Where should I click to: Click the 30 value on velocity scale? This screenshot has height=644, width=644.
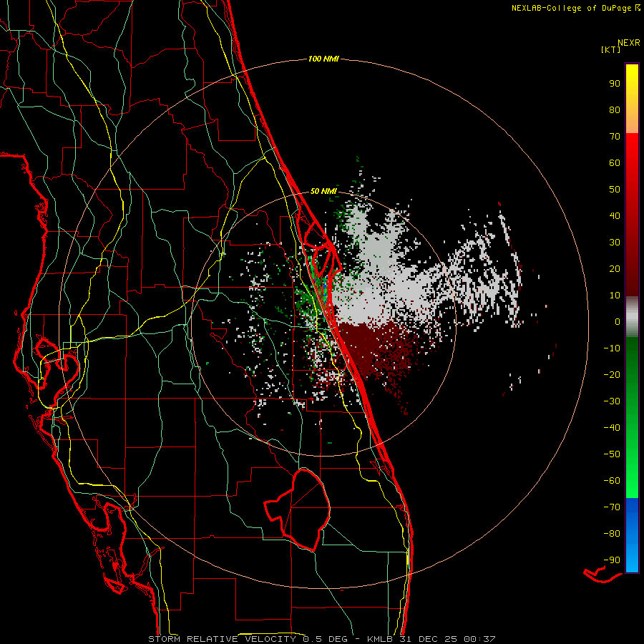pos(615,243)
